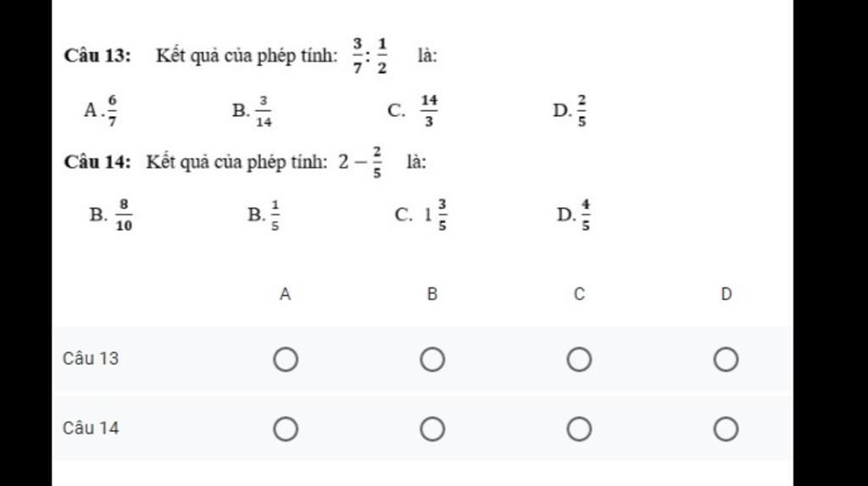Screen dimensions: 868x486
Task: Click answer 6/7 in question 13
Action: coord(112,110)
